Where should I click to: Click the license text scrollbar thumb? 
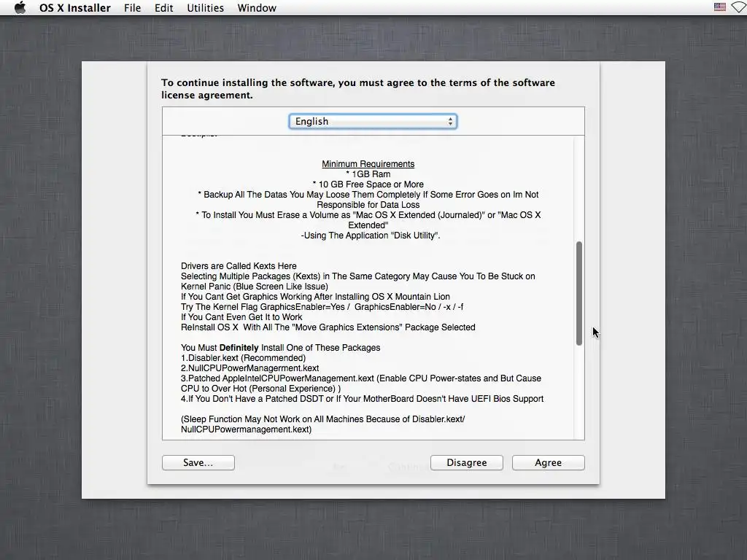click(578, 293)
